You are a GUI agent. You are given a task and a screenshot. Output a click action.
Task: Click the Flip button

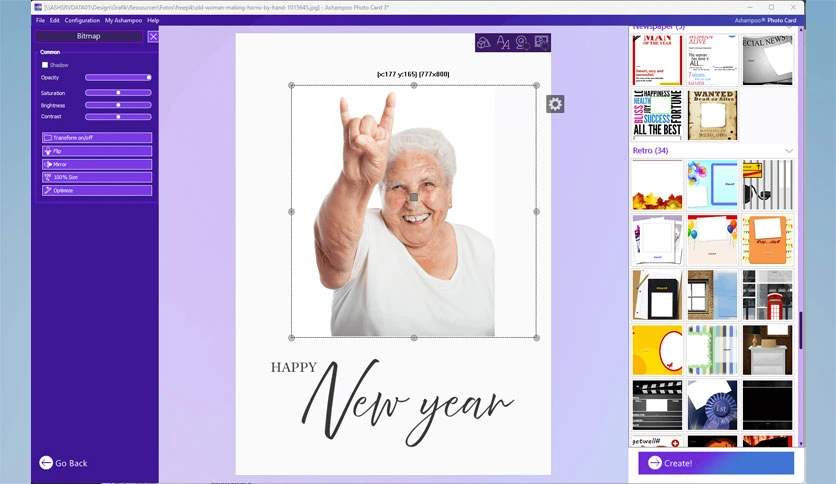pyautogui.click(x=97, y=151)
